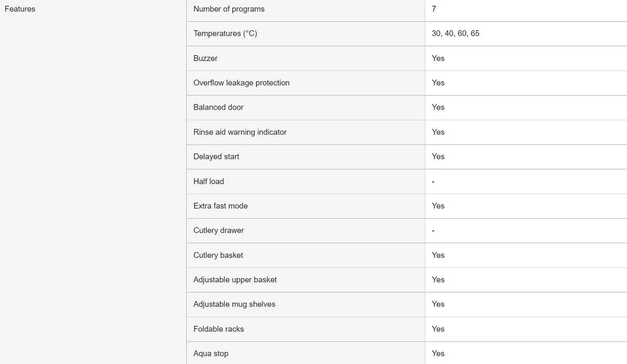Viewport: 627px width, 364px height.
Task: Click the Buzzer feature label
Action: pyautogui.click(x=205, y=58)
